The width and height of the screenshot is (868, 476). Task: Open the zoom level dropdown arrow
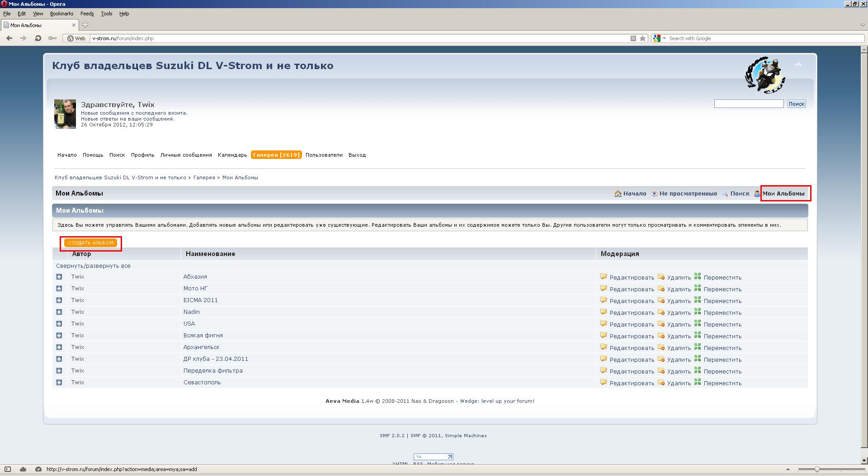click(788, 469)
